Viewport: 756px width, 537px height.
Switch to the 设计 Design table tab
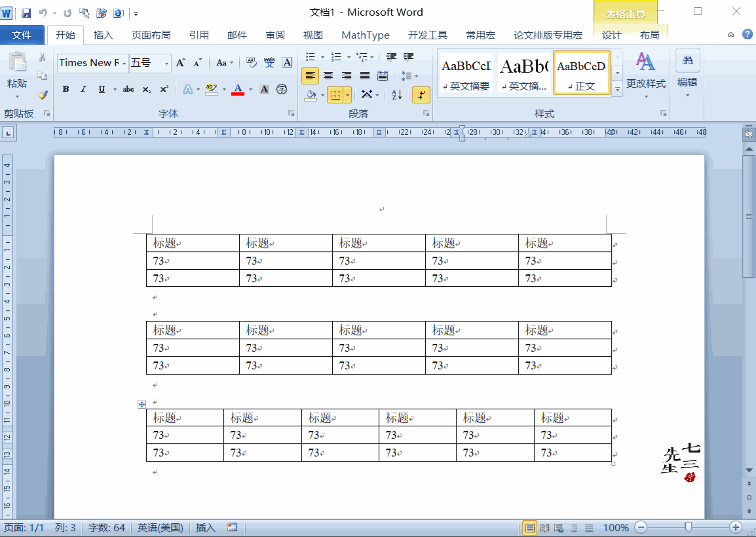point(611,35)
